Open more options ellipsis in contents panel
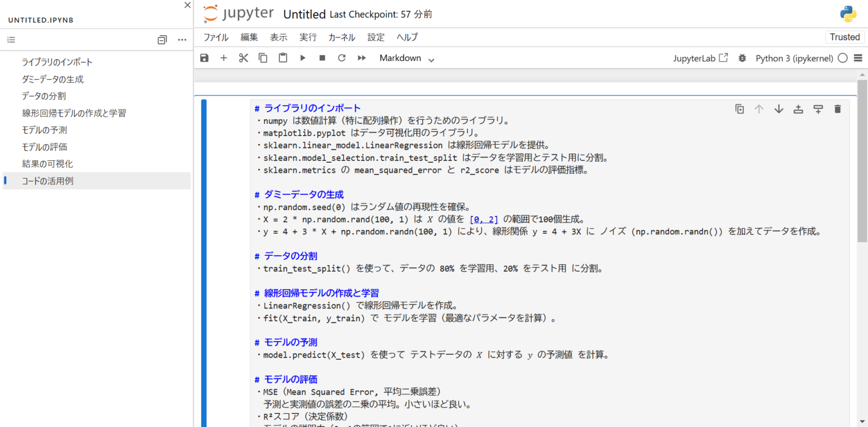 click(182, 40)
